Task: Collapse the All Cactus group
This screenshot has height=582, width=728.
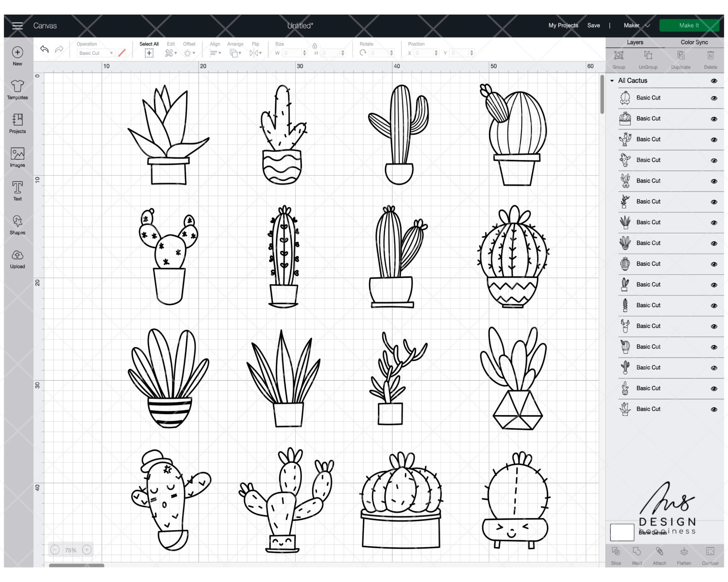Action: point(612,81)
